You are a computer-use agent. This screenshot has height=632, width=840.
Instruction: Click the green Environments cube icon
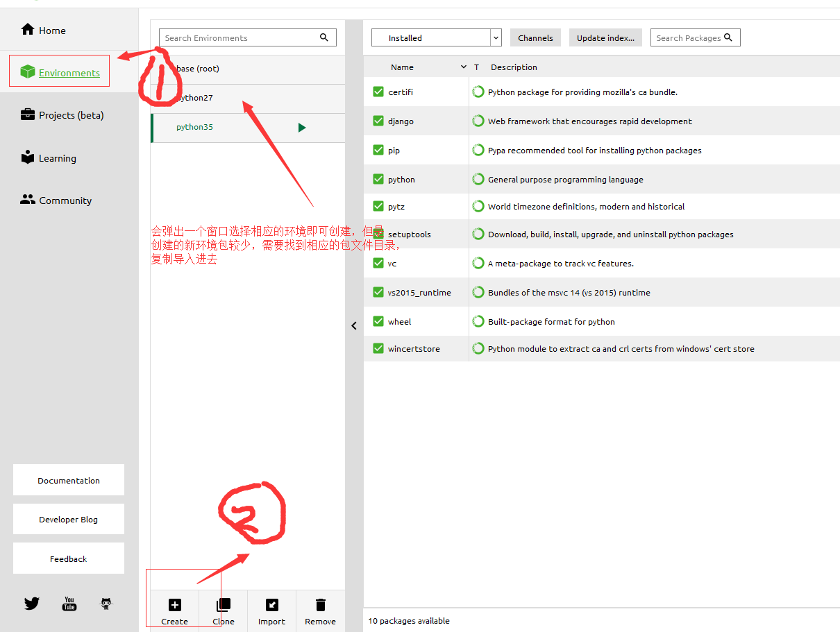pyautogui.click(x=28, y=71)
